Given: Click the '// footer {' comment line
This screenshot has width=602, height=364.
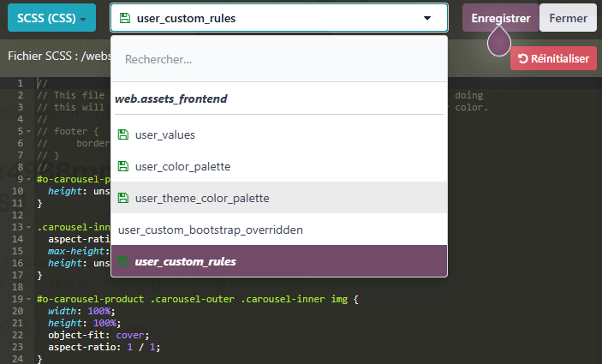Looking at the screenshot, I should pyautogui.click(x=68, y=131).
